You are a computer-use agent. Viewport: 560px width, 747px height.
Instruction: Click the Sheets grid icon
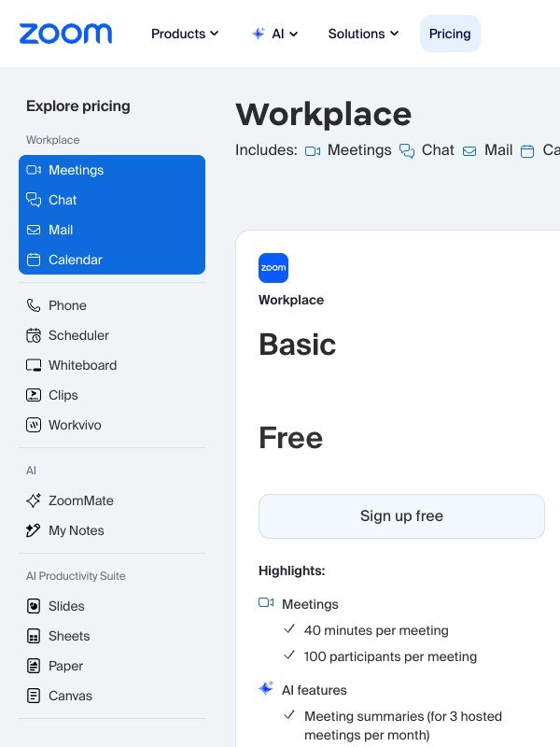[x=34, y=636]
